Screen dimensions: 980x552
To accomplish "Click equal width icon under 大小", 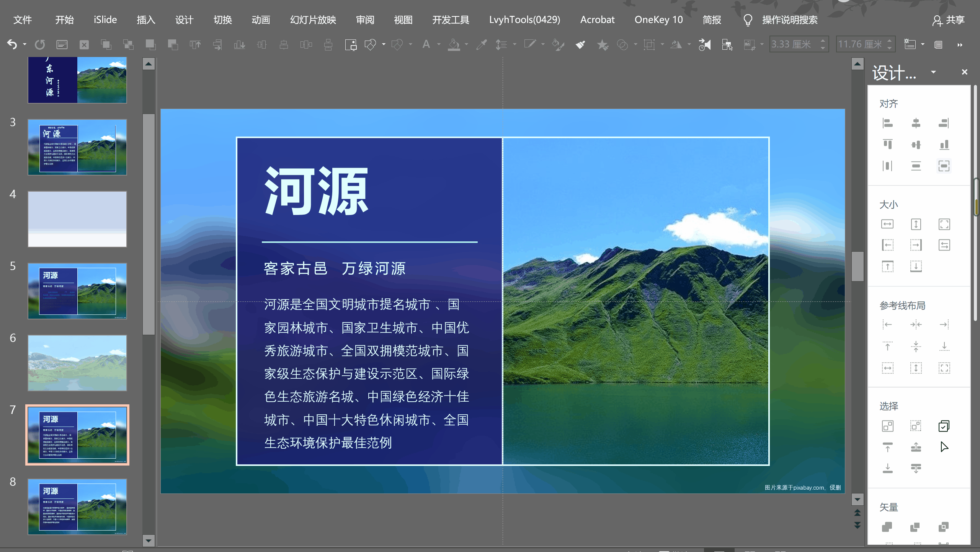I will click(x=887, y=224).
